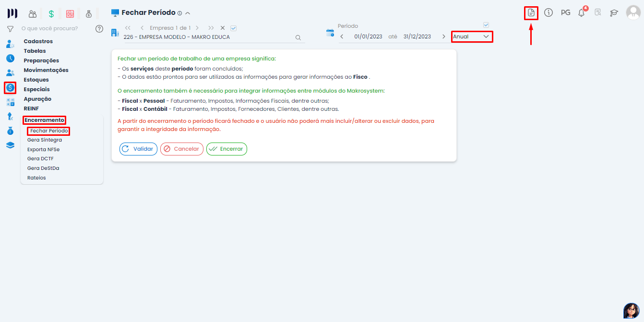
Task: Click the notification bell icon
Action: click(581, 13)
